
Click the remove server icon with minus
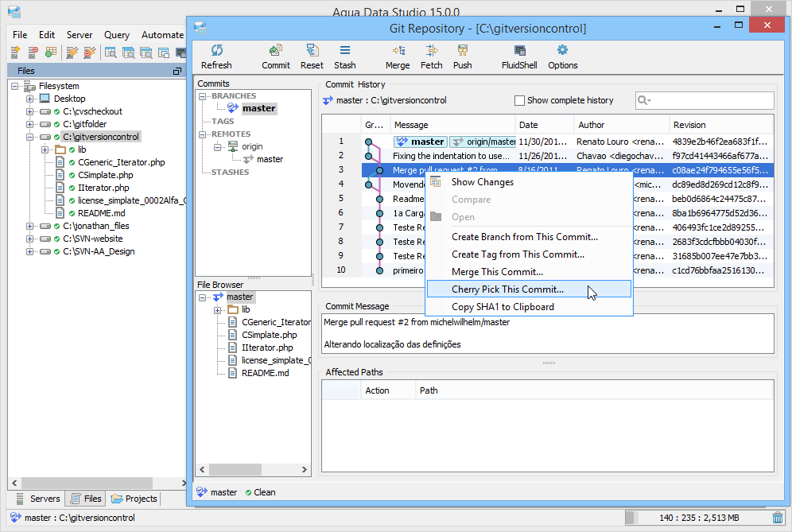pos(33,52)
